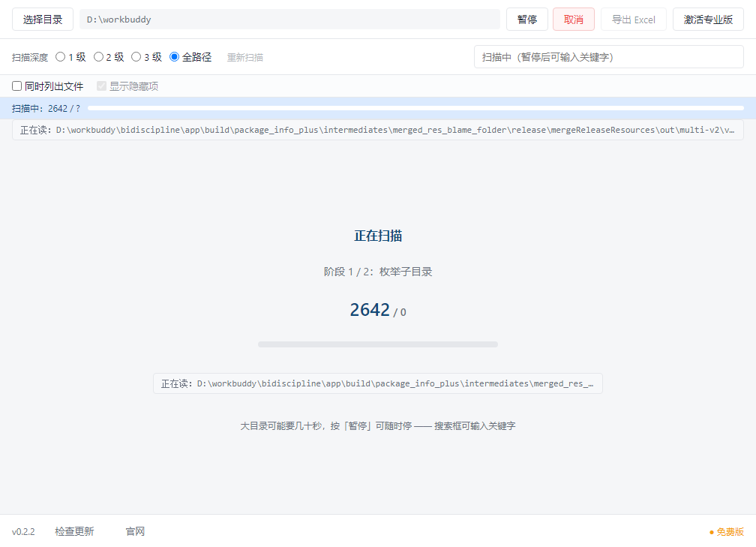Image resolution: width=756 pixels, height=547 pixels.
Task: Click the top scan progress bar
Action: tap(415, 108)
